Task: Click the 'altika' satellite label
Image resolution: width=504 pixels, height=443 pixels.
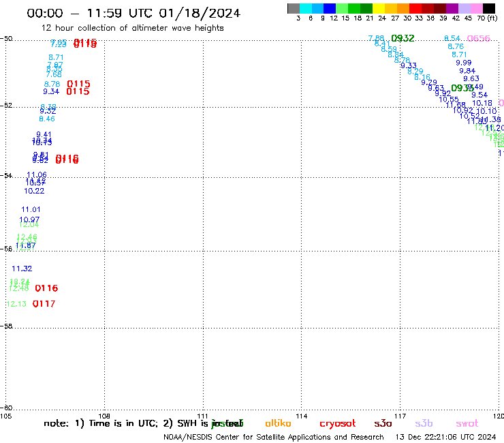Action: point(278,423)
